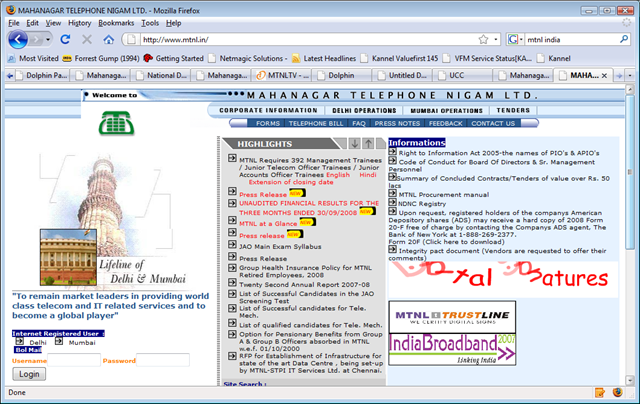Open the Latest Headlines feed bookmark
This screenshot has height=404, width=640.
tap(324, 58)
